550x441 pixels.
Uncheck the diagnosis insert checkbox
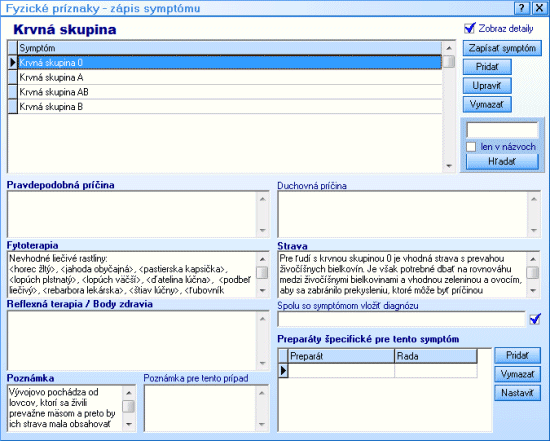coord(535,319)
